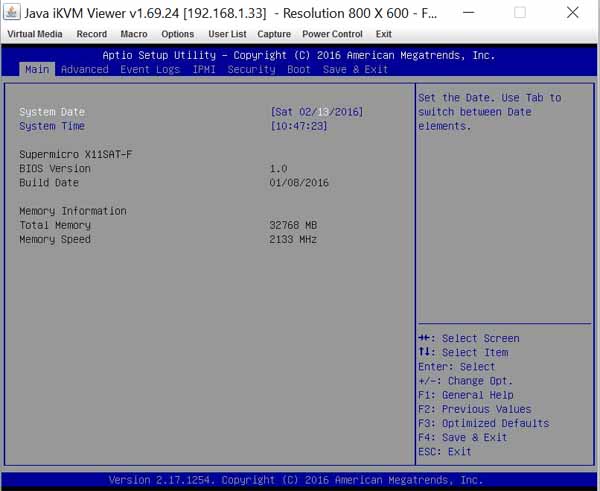Viewport: 600px width, 491px height.
Task: Select the Main BIOS tab
Action: click(x=37, y=69)
